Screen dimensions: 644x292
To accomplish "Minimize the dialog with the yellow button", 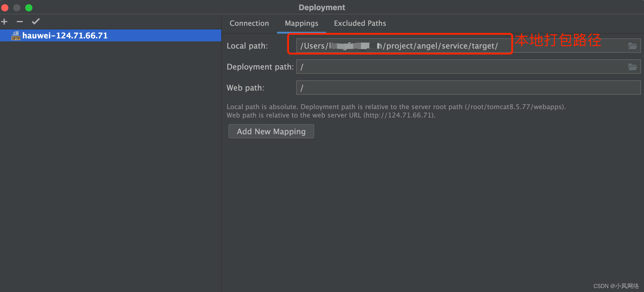I will [16, 7].
